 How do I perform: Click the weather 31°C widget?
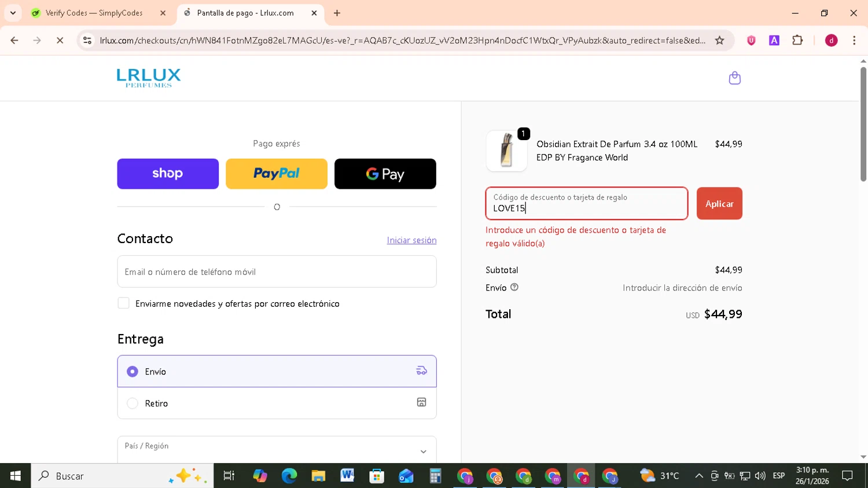(x=660, y=476)
